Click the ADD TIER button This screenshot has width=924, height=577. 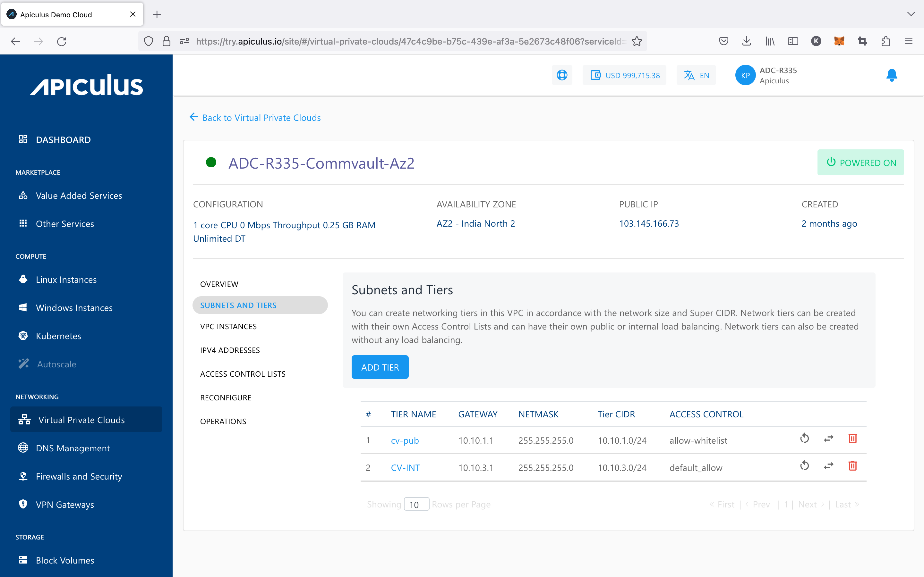coord(380,366)
